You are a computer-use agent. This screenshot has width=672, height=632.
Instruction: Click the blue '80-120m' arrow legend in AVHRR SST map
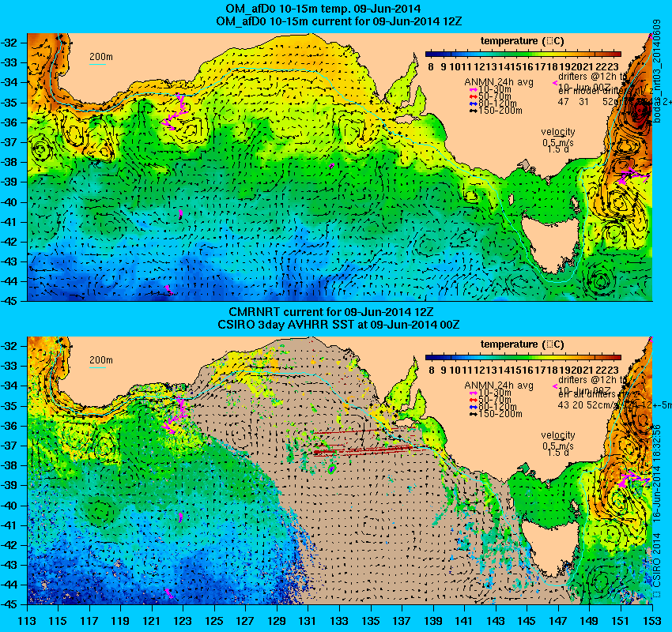(493, 406)
